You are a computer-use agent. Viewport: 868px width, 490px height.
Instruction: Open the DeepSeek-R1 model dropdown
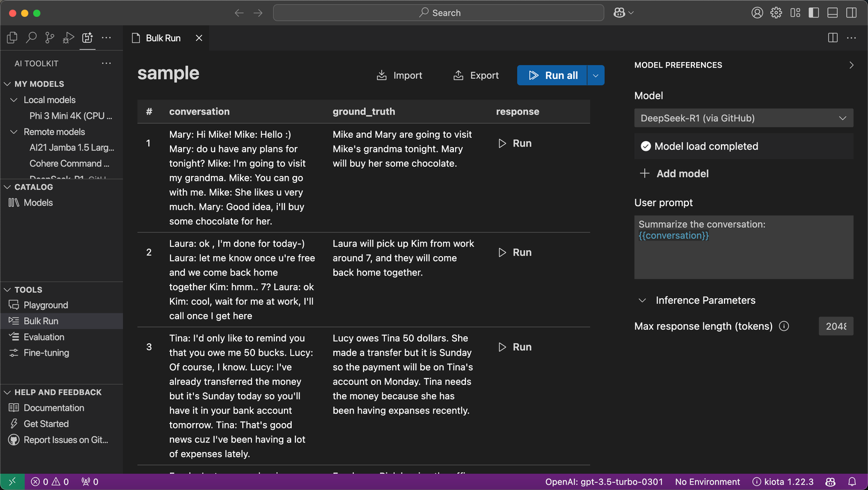tap(743, 118)
